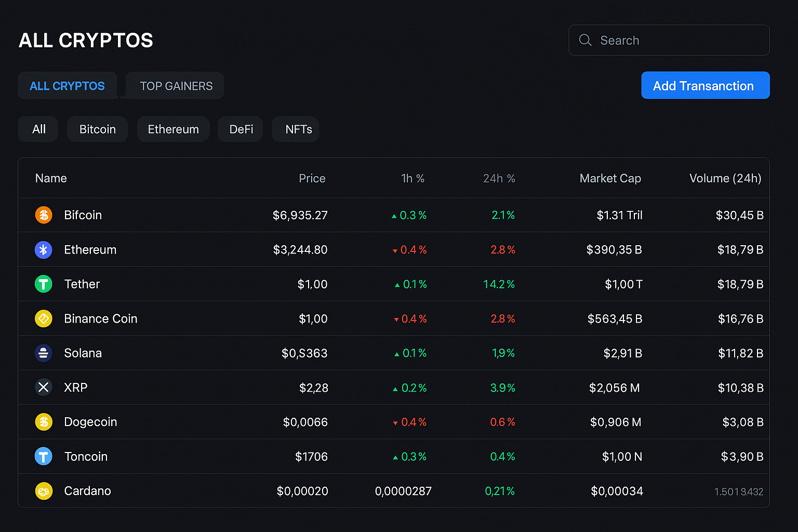This screenshot has height=532, width=798.
Task: Sort by the 1h % column header
Action: [413, 178]
